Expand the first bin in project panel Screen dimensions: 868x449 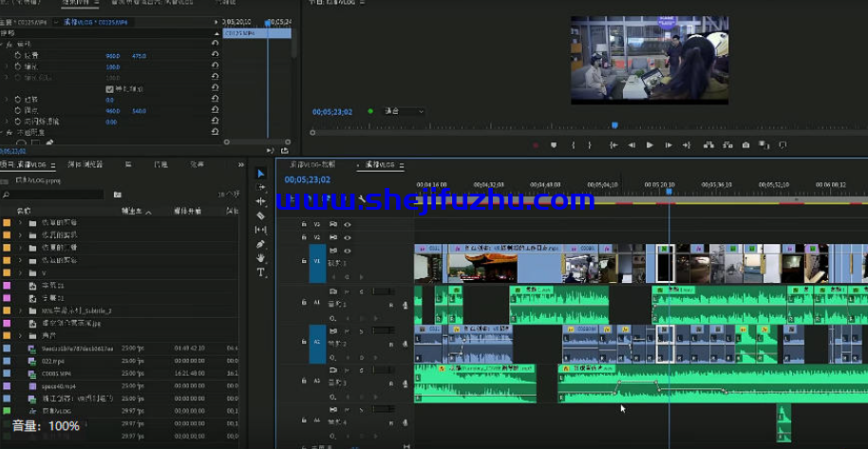click(21, 222)
